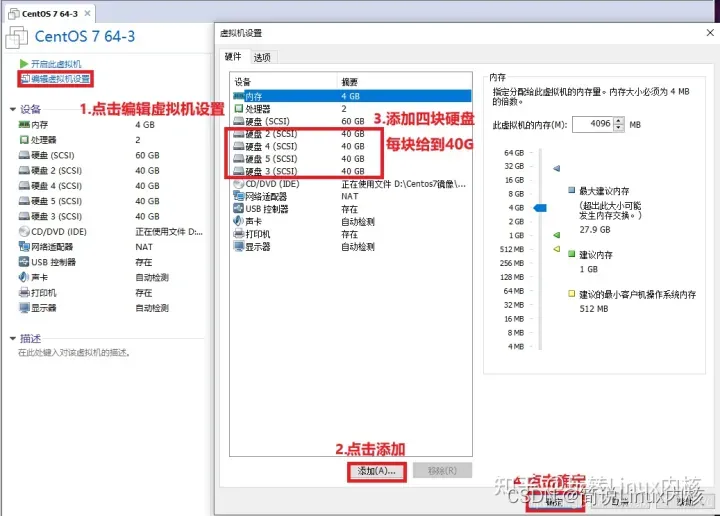Select the 硬盘 4 (SCSI) row in the main window
Screen dimensions: 720x516
tap(110, 185)
